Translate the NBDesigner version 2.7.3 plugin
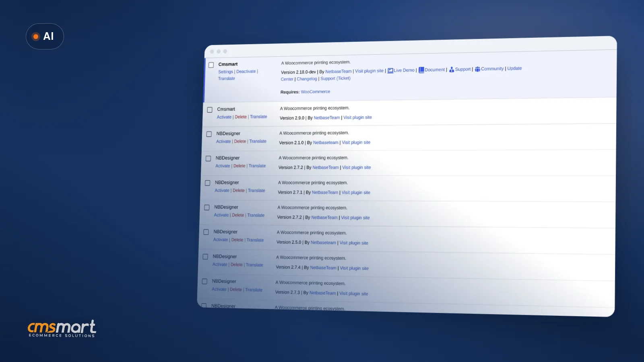 (254, 290)
